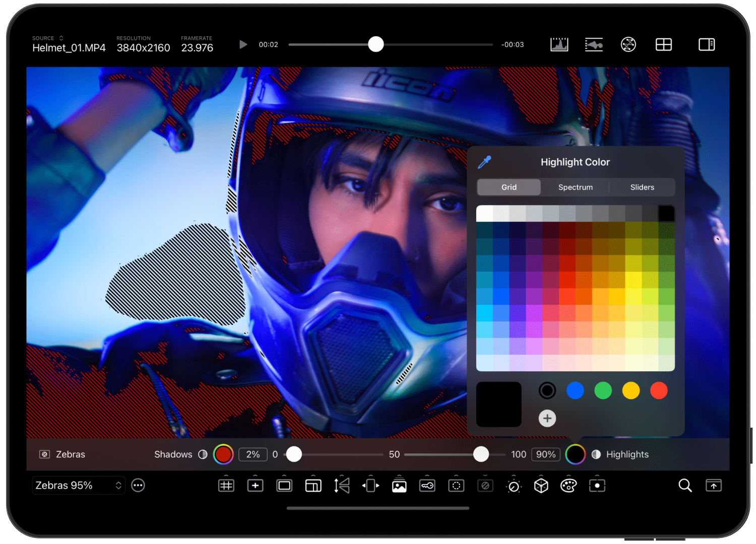This screenshot has height=544, width=756.
Task: Toggle the grid overlay tool
Action: (226, 485)
